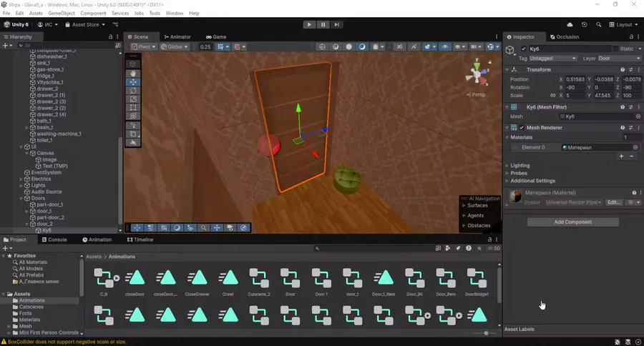Click the Pause button
644x346 pixels.
(323, 24)
